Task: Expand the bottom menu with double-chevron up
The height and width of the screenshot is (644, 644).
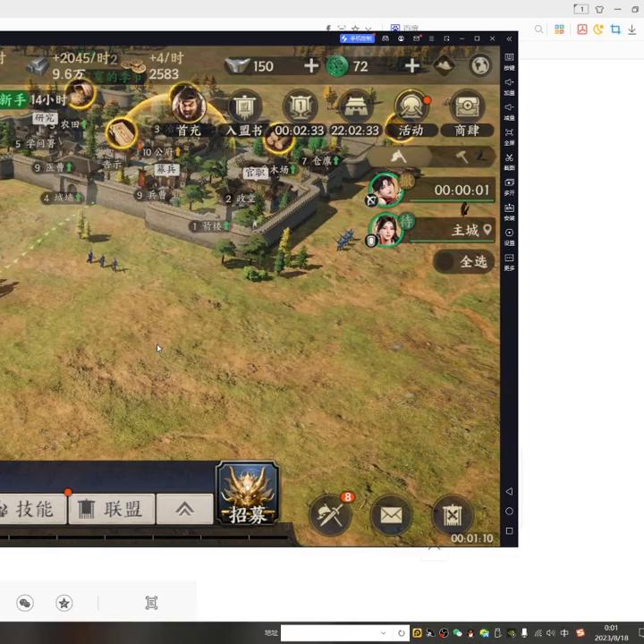Action: pyautogui.click(x=185, y=509)
